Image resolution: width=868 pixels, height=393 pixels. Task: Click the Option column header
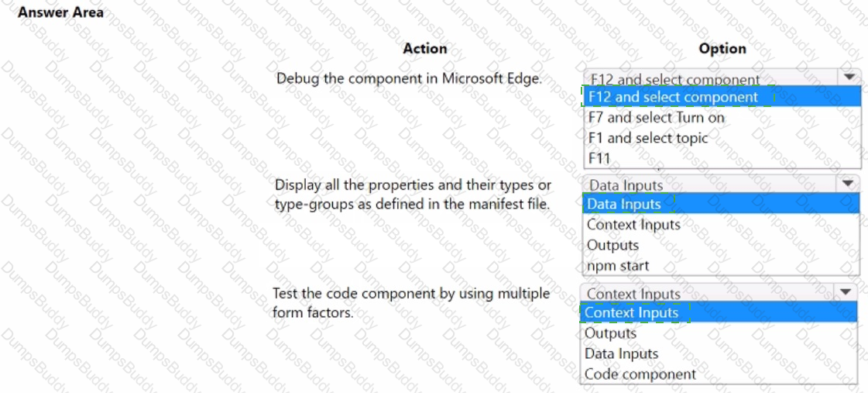(722, 49)
